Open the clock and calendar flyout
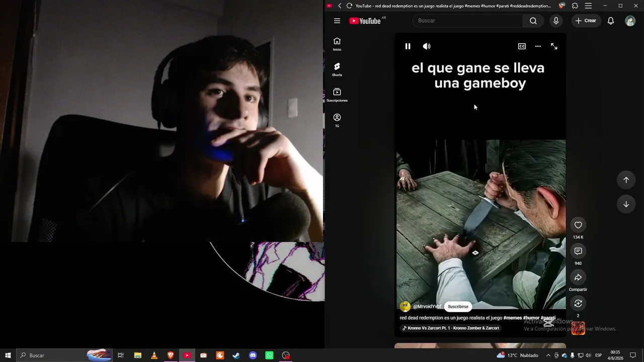The width and height of the screenshot is (644, 362). pos(615,355)
